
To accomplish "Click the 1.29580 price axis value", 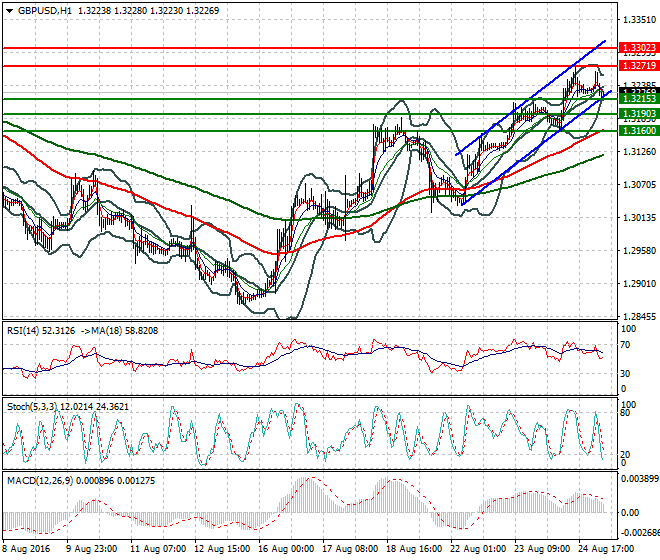I will [x=639, y=251].
